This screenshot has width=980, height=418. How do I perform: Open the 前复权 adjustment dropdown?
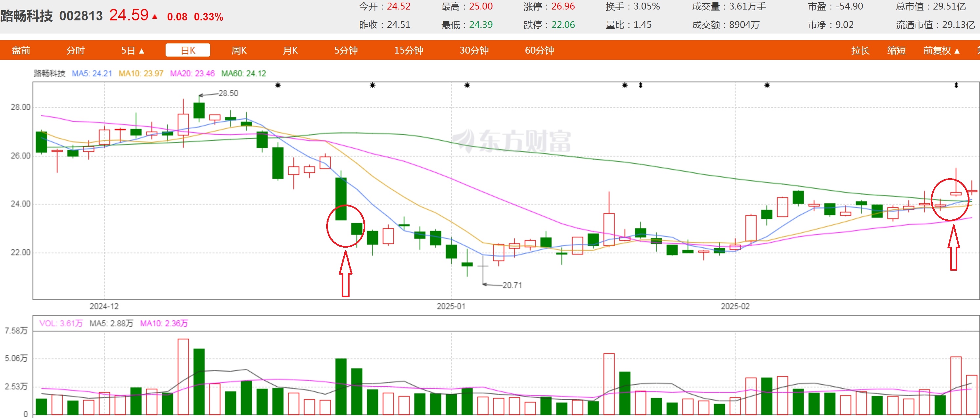click(x=941, y=50)
